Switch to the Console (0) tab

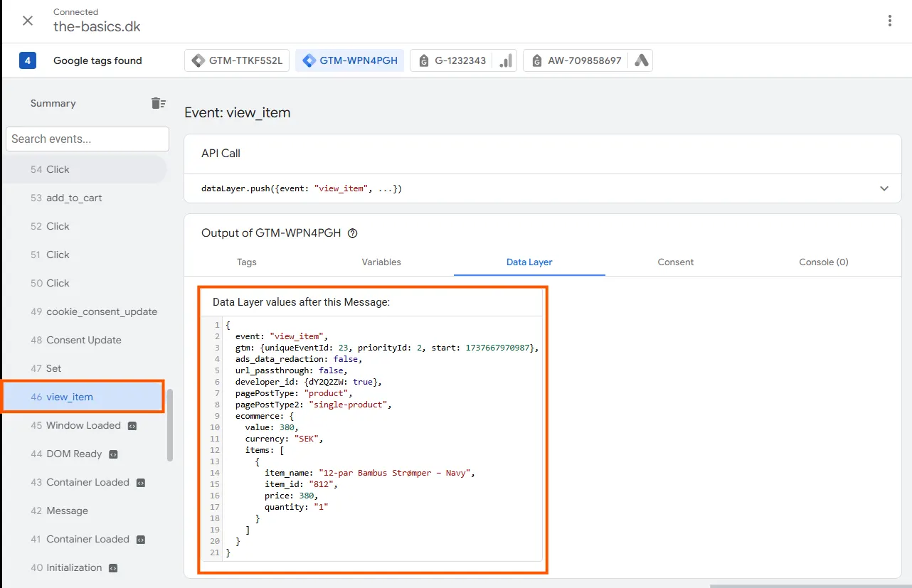pos(824,262)
